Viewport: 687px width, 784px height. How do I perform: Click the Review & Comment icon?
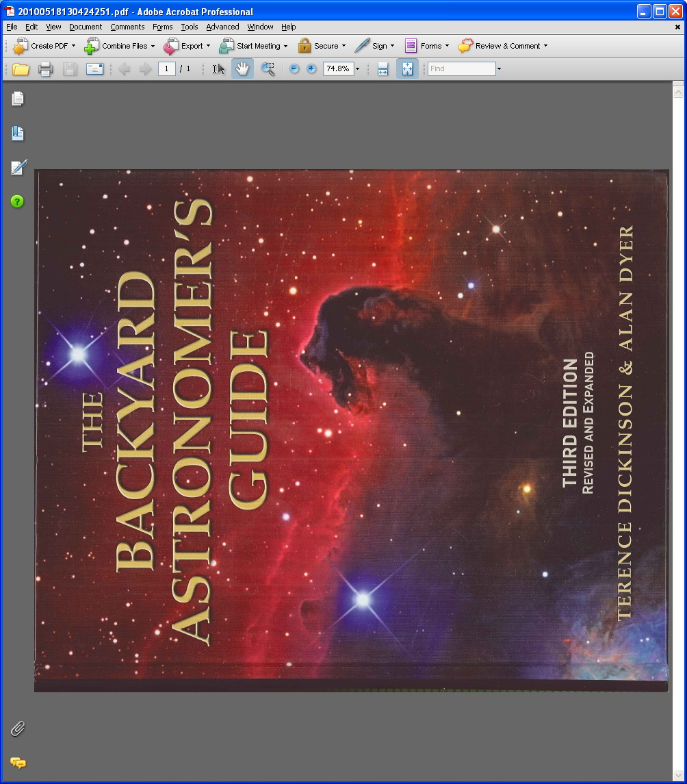[x=466, y=46]
